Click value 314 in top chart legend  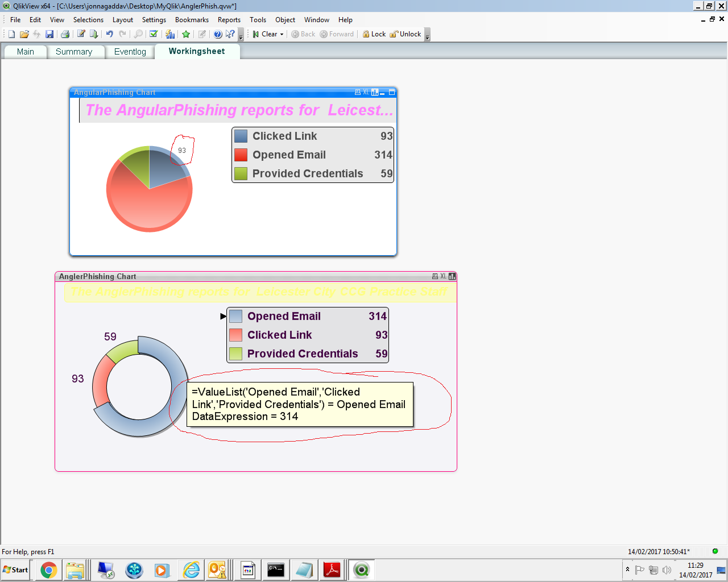tap(383, 155)
